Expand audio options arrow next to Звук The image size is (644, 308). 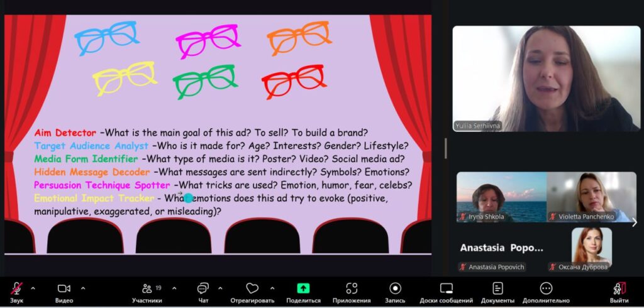(x=33, y=289)
